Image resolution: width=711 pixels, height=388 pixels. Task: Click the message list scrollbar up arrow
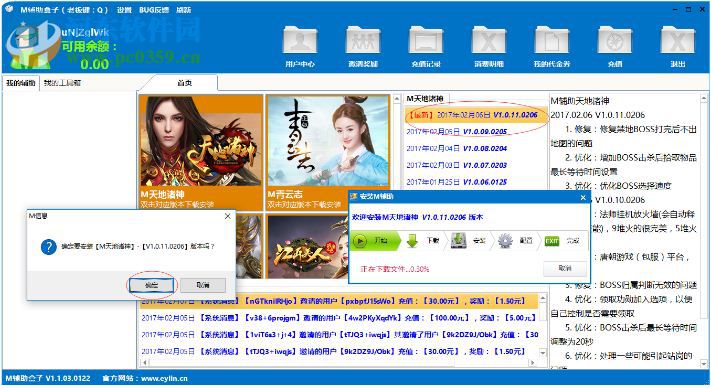pyautogui.click(x=543, y=298)
